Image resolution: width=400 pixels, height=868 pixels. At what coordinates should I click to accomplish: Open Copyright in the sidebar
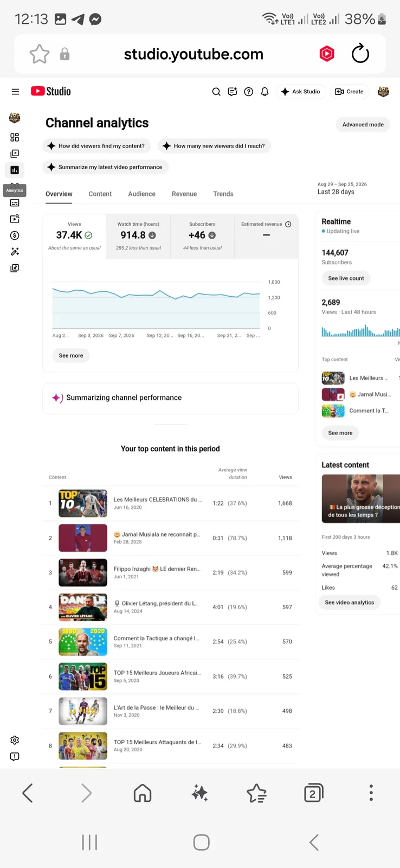[15, 219]
